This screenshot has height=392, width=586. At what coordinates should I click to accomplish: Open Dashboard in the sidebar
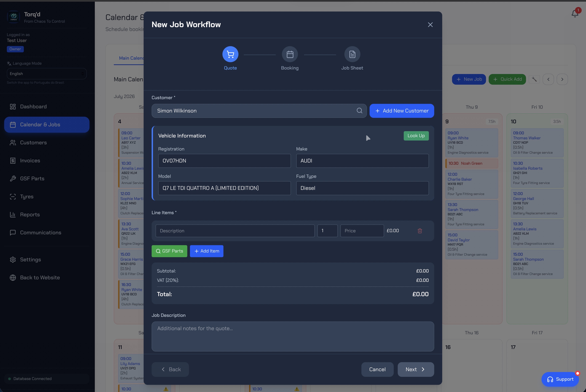tap(47, 107)
